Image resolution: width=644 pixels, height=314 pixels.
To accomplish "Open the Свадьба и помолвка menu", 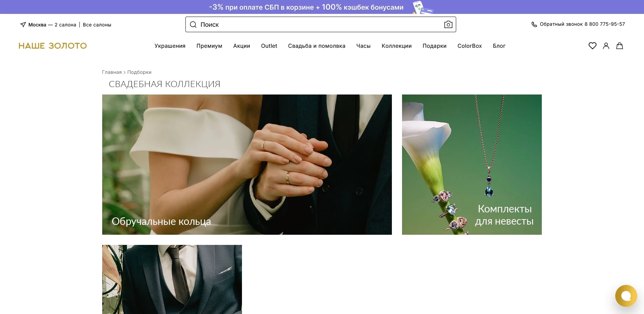I will click(316, 46).
